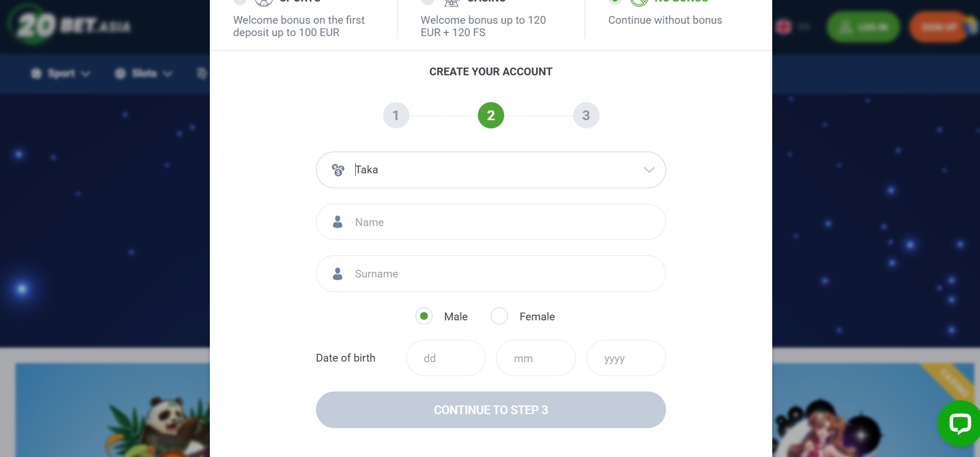Screen dimensions: 980x457
Task: Expand the Taka currency dropdown arrow
Action: click(649, 170)
